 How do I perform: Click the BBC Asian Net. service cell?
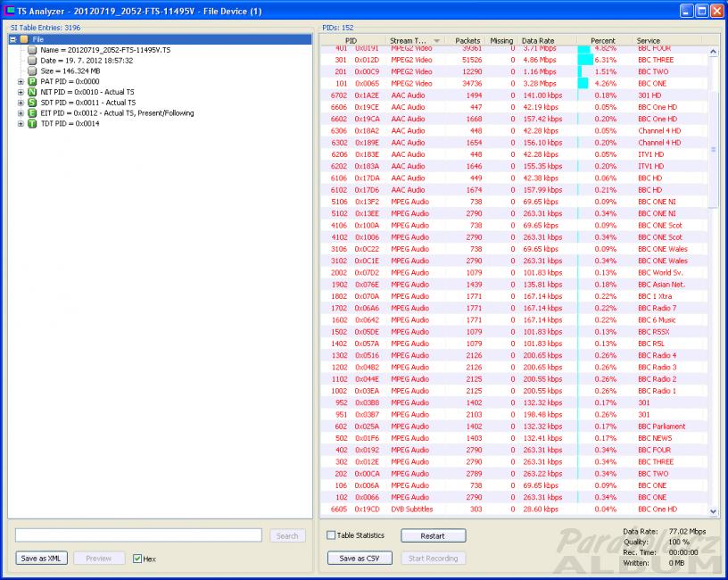point(662,284)
